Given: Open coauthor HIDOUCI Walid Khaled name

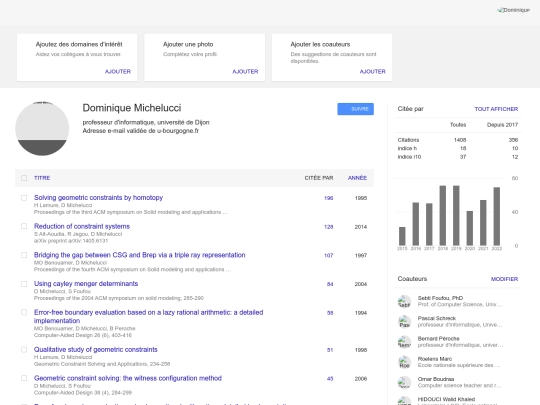Looking at the screenshot, I should pos(446,399).
